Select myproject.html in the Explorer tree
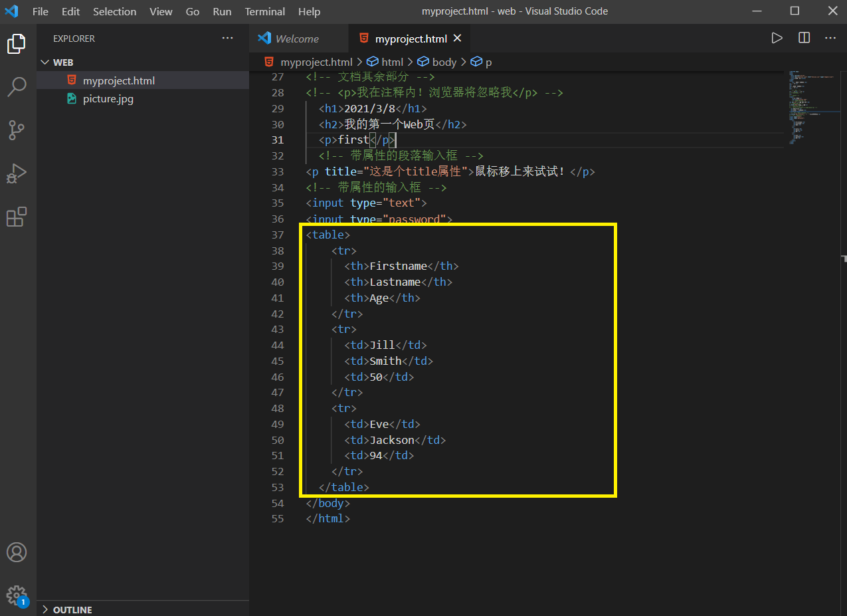This screenshot has height=616, width=847. (143, 80)
